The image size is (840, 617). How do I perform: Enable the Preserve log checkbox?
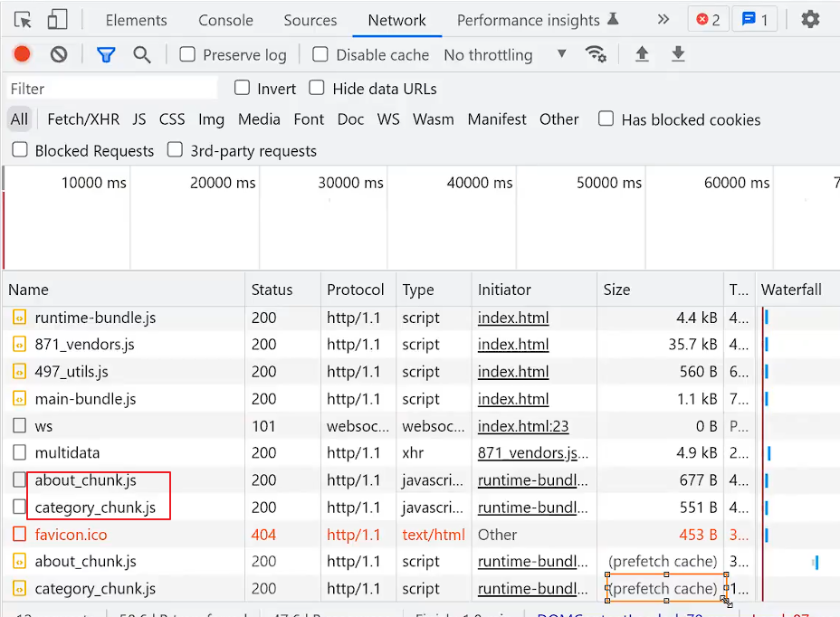(187, 54)
